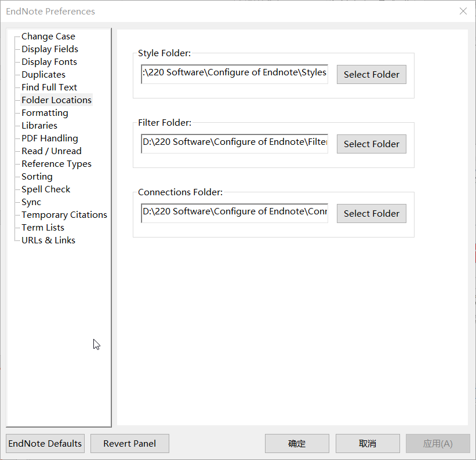Click the Revert Panel button

pos(130,444)
